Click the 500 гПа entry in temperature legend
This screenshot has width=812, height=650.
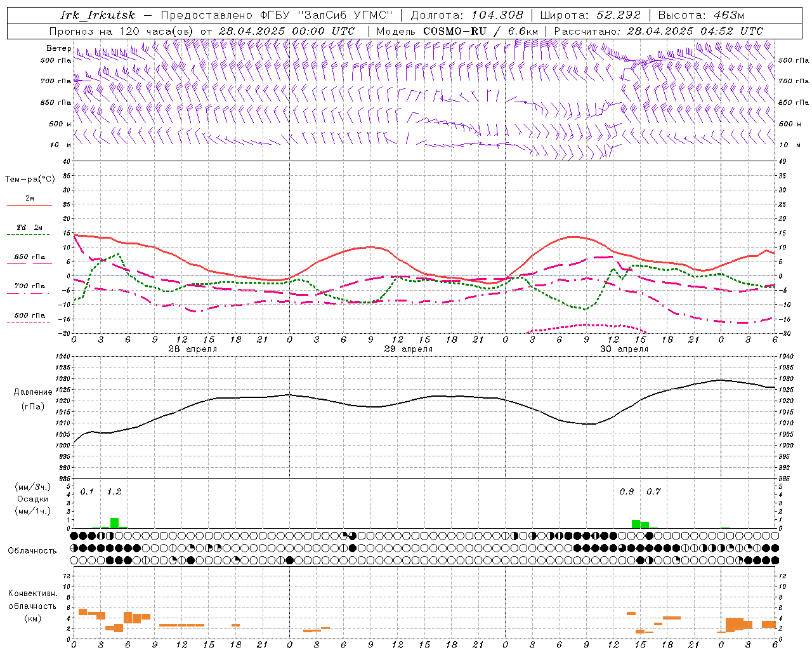click(x=30, y=315)
